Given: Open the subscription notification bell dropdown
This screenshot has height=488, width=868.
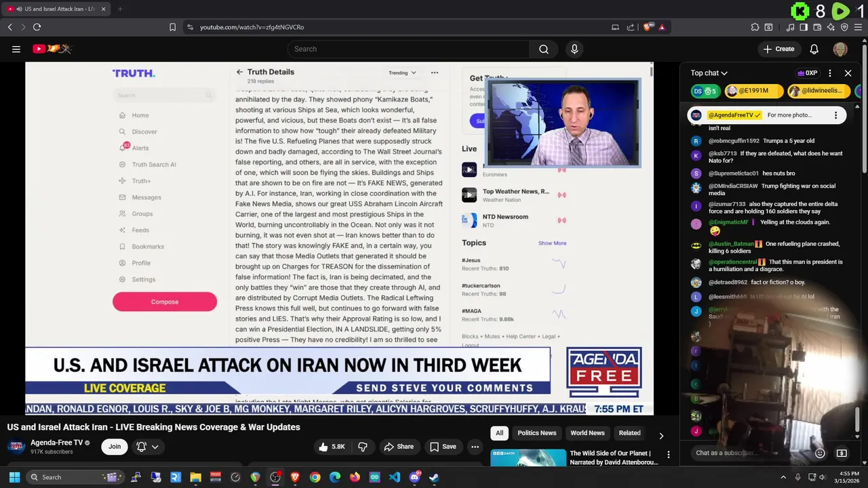Looking at the screenshot, I should point(147,446).
